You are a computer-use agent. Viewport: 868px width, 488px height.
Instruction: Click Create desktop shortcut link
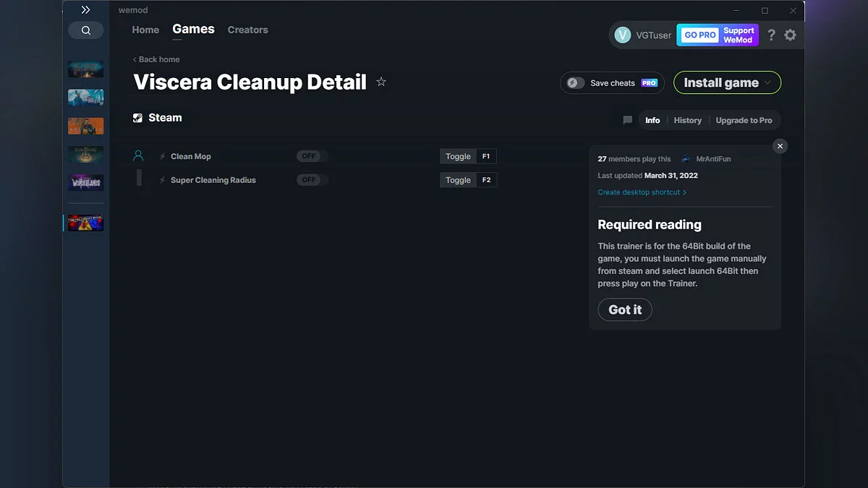(x=642, y=192)
